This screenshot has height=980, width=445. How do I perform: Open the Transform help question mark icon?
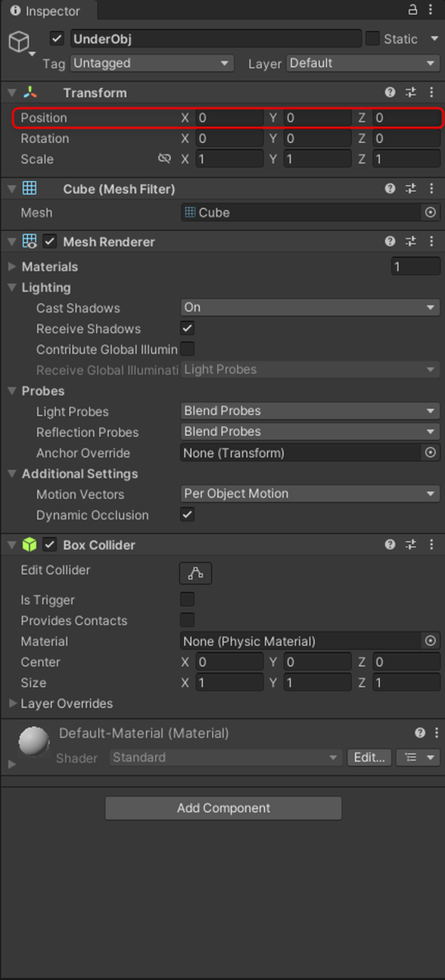(x=390, y=93)
